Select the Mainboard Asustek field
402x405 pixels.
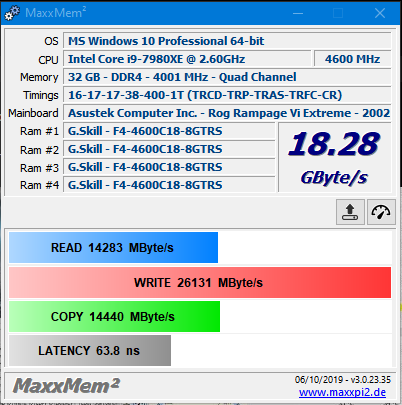227,113
